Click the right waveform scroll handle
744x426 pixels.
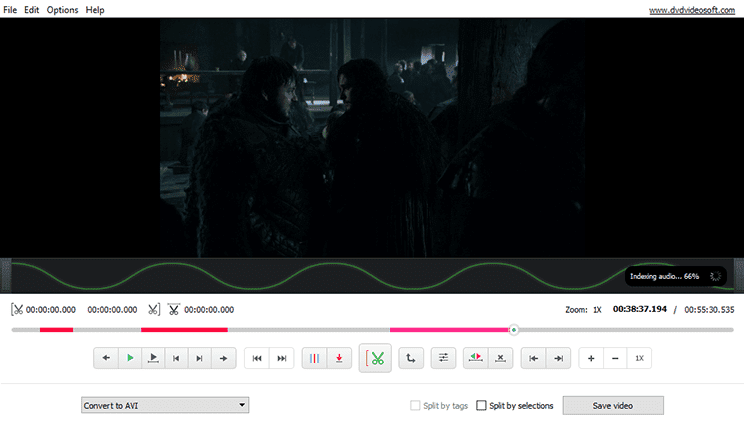[x=739, y=276]
